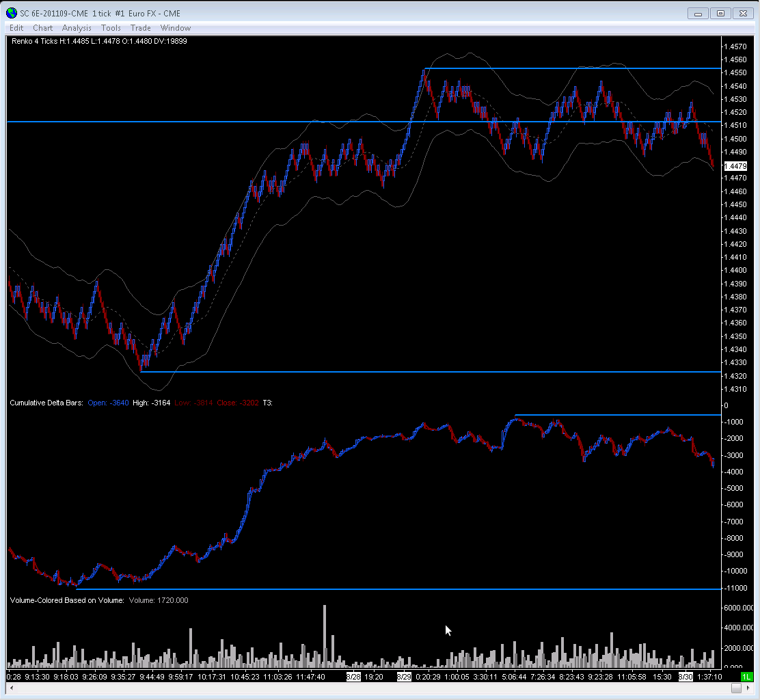Click the 1.4510 price scale value
Image resolution: width=760 pixels, height=700 pixels.
pos(735,125)
